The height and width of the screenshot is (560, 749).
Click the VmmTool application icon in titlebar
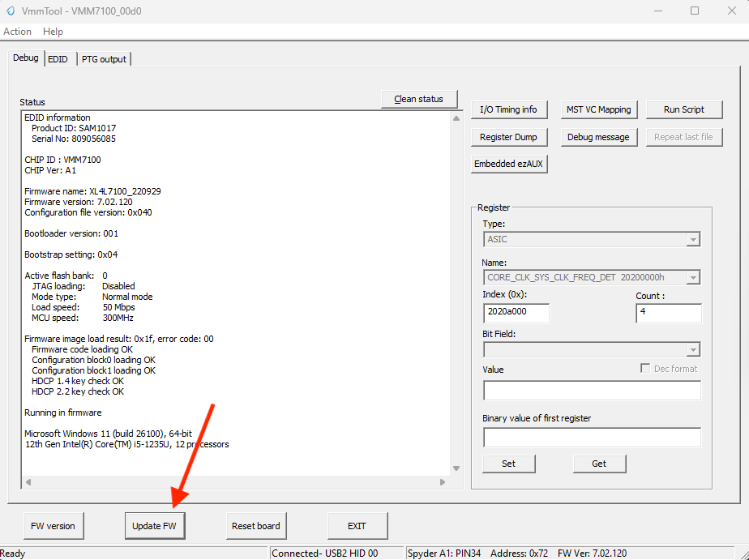[11, 11]
